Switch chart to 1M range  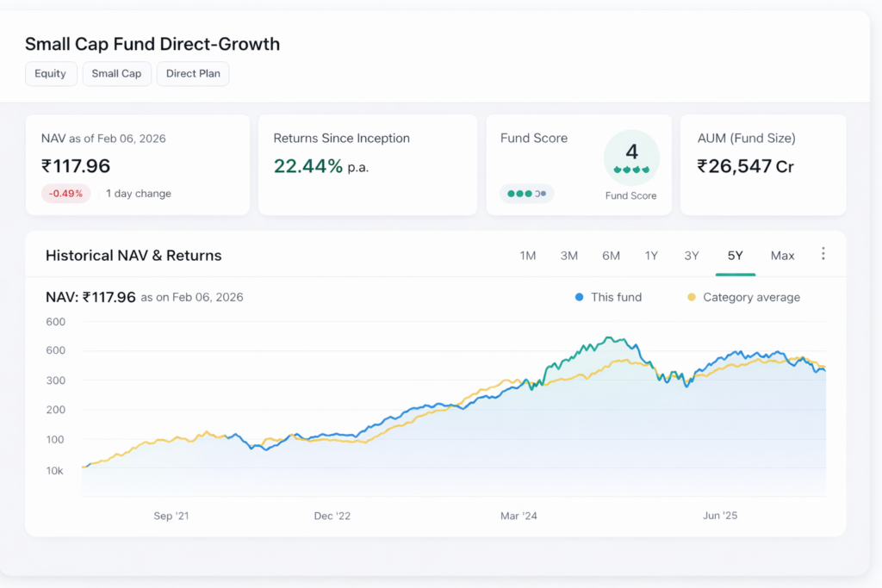(528, 256)
